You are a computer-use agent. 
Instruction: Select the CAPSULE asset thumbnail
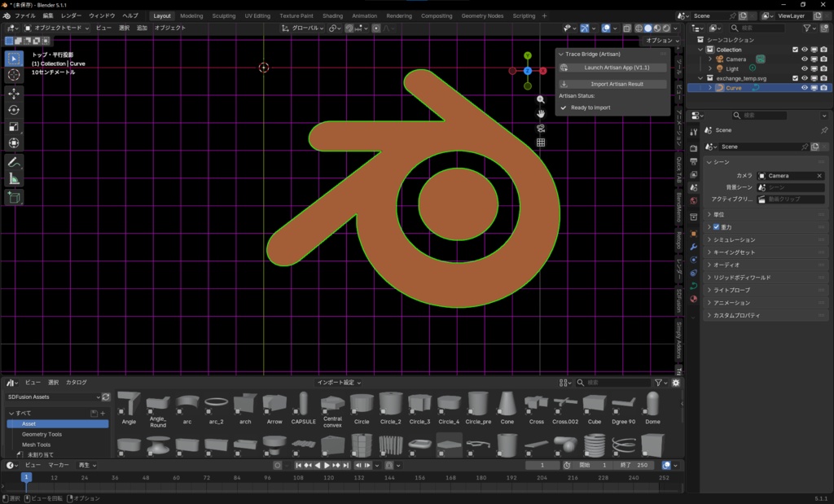(x=302, y=402)
